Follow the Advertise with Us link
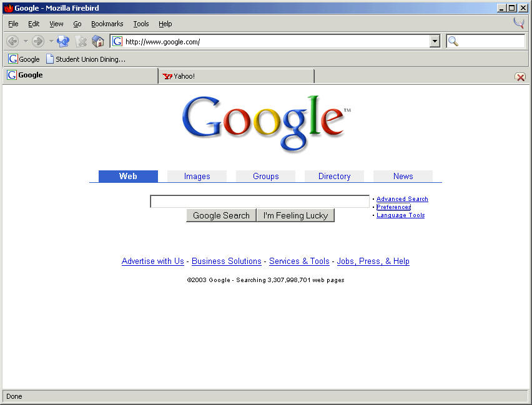532x405 pixels. [x=153, y=261]
